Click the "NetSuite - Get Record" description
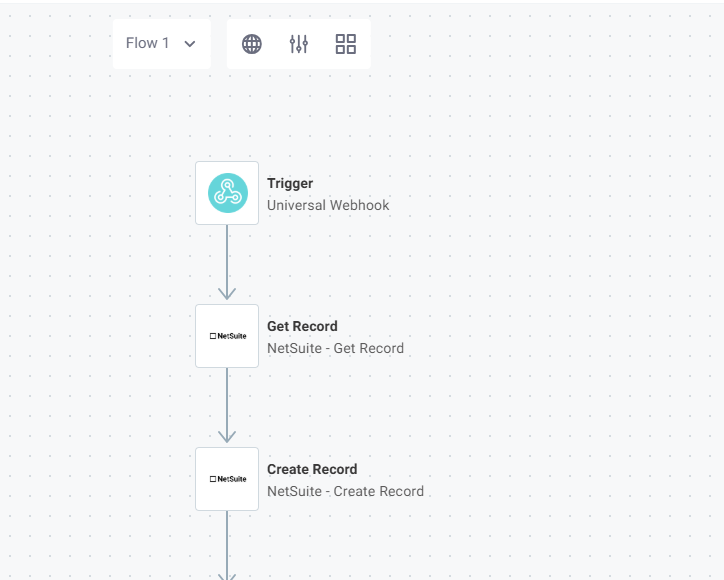This screenshot has width=724, height=580. pos(335,349)
